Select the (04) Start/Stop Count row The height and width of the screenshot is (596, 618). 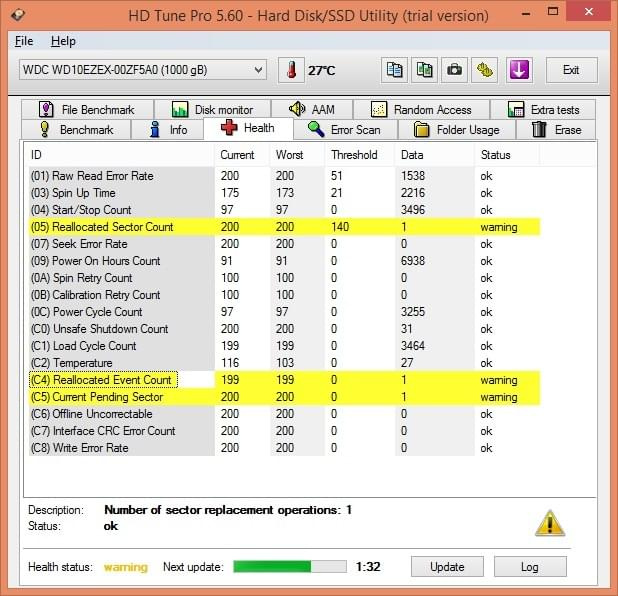[x=285, y=210]
